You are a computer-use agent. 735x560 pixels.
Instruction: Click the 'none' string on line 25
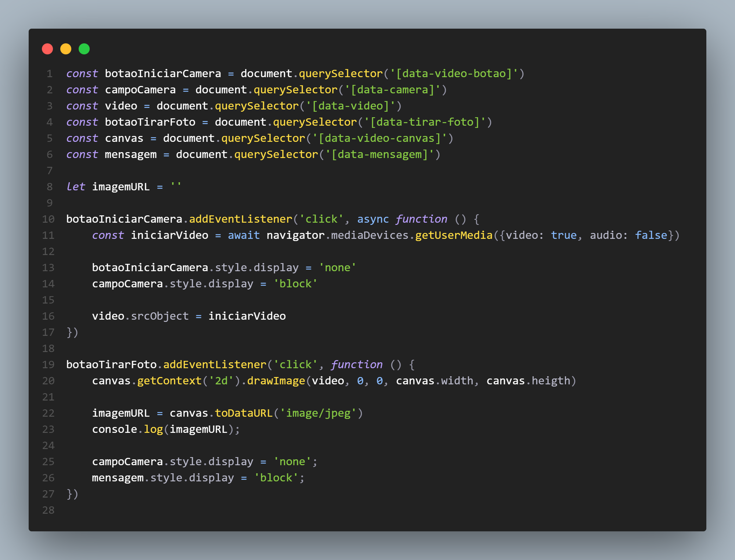tap(292, 462)
